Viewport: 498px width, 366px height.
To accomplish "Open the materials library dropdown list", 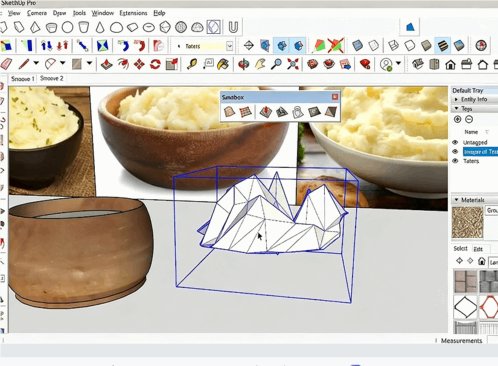I will click(493, 262).
